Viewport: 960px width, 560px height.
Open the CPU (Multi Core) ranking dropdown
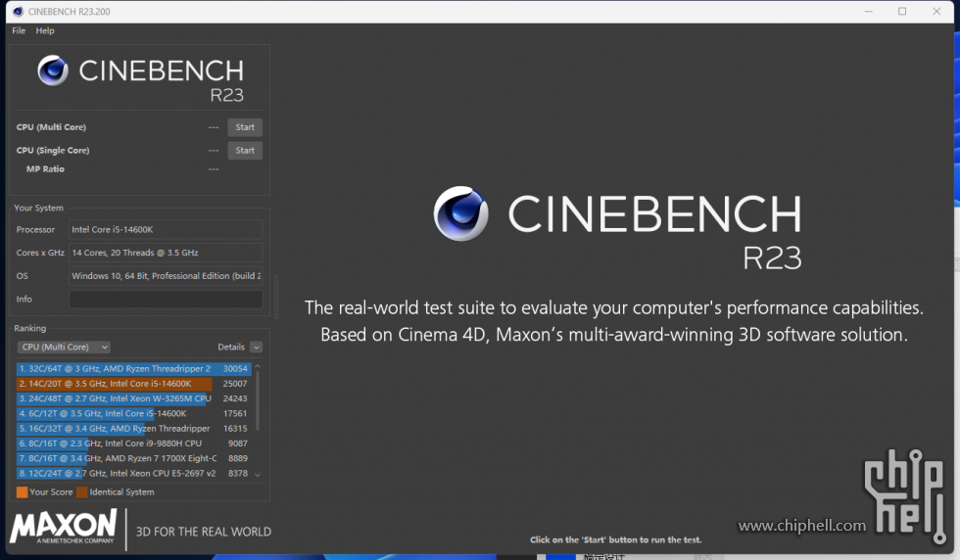pyautogui.click(x=64, y=347)
